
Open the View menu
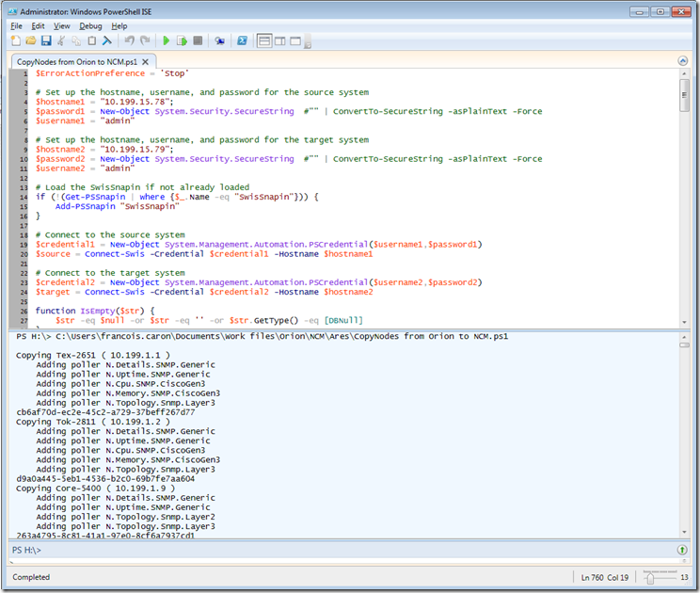[61, 26]
